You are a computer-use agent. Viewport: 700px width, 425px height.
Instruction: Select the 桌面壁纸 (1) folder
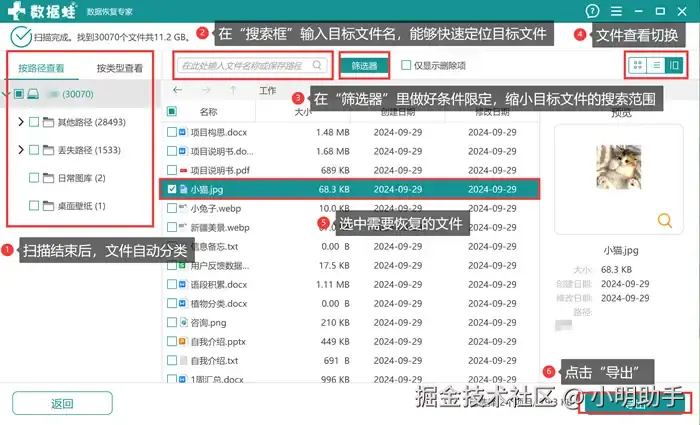click(82, 206)
